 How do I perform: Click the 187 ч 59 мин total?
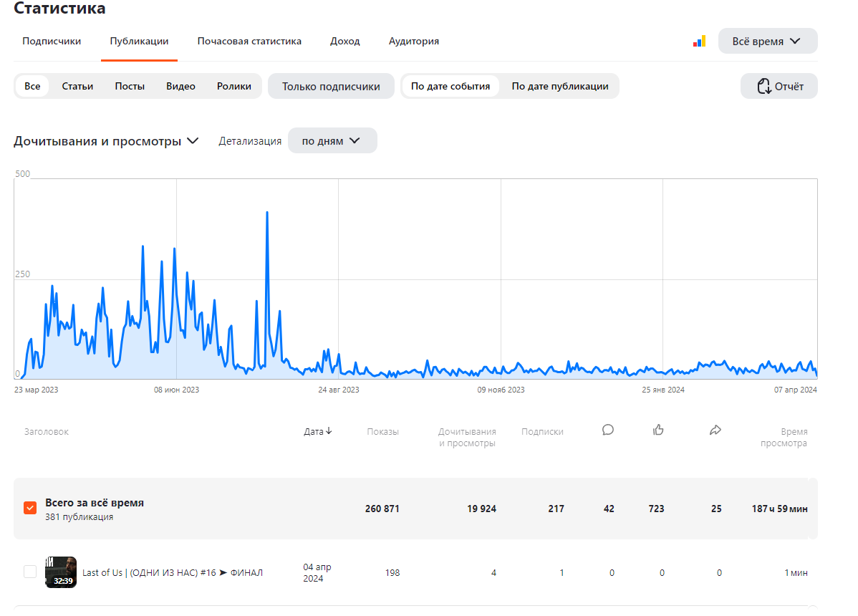[x=779, y=509]
